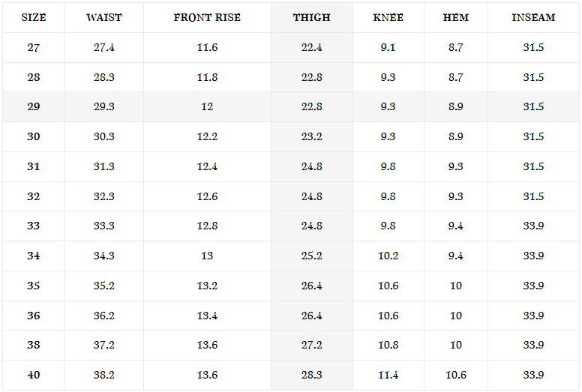This screenshot has height=392, width=582.
Task: Select the SIZE column header
Action: 34,17
